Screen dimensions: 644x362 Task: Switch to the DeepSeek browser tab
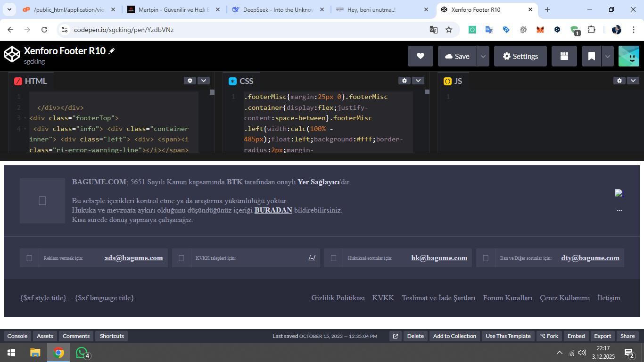click(278, 9)
